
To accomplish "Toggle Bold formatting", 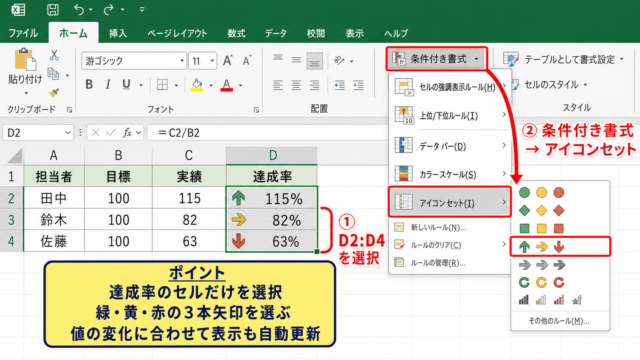I will coord(89,84).
